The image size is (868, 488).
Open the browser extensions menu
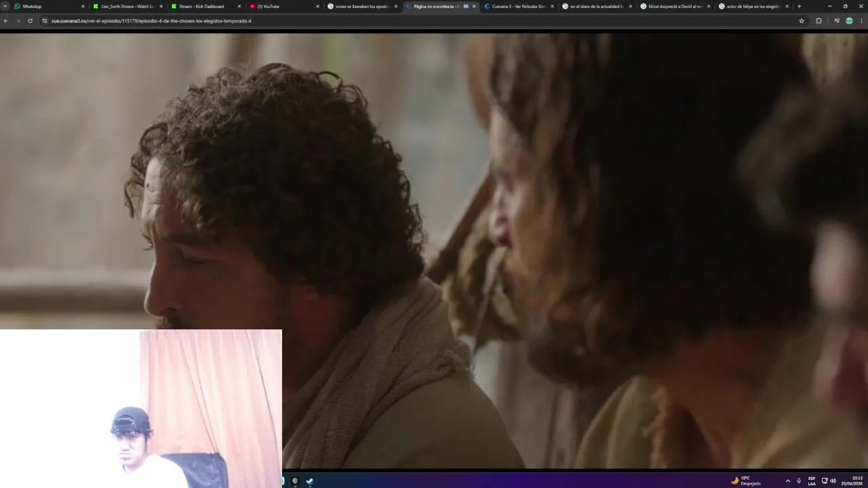[818, 21]
